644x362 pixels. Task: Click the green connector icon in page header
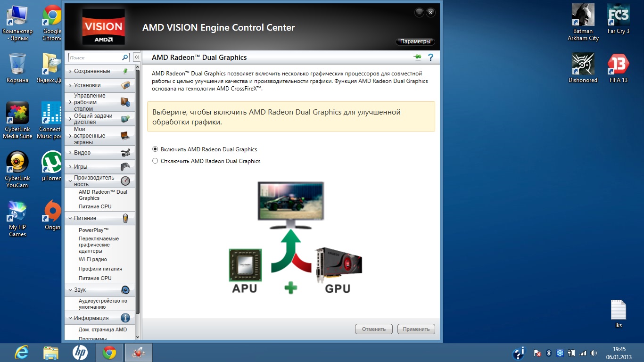click(417, 58)
